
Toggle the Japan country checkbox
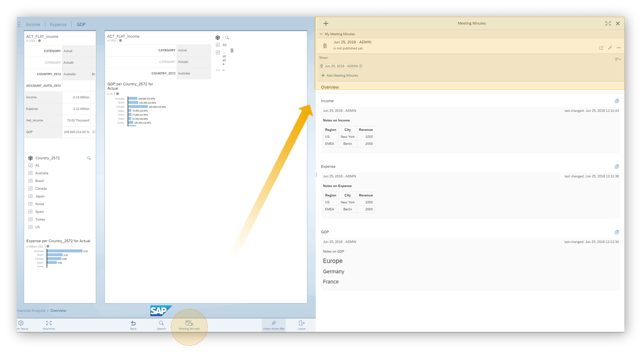click(31, 196)
